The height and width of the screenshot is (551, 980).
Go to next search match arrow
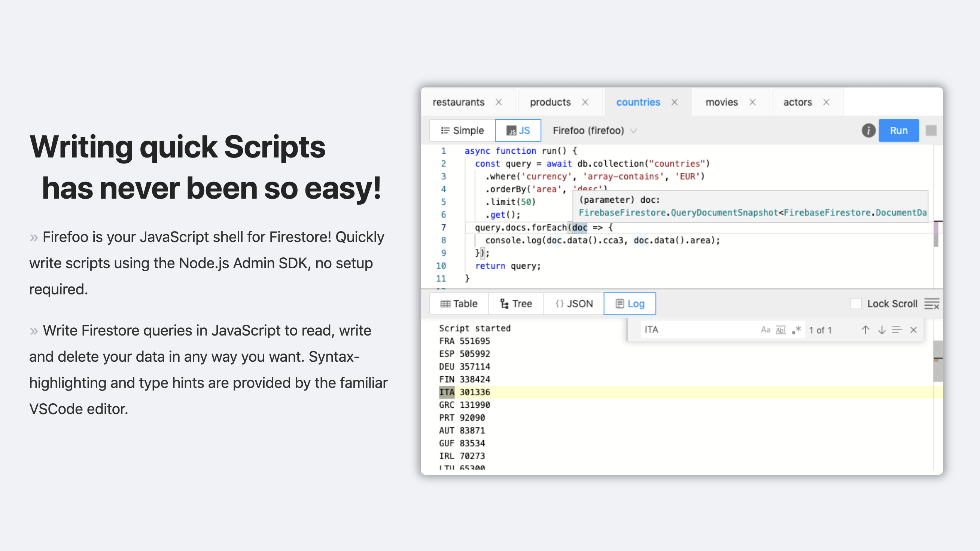pos(882,330)
